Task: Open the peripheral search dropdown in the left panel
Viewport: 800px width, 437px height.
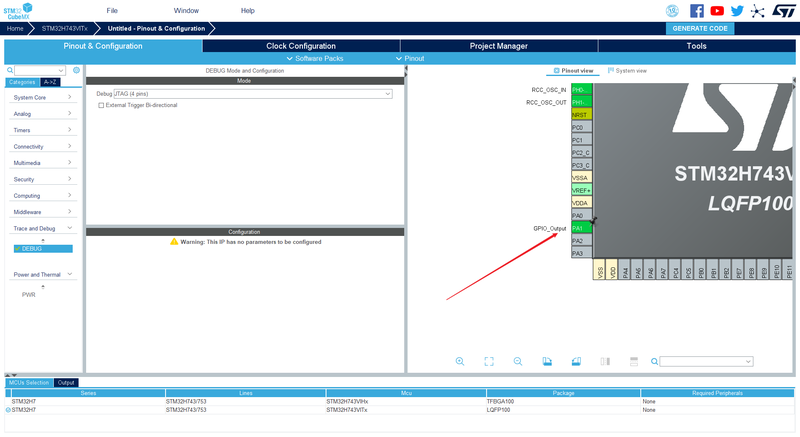Action: (61, 70)
